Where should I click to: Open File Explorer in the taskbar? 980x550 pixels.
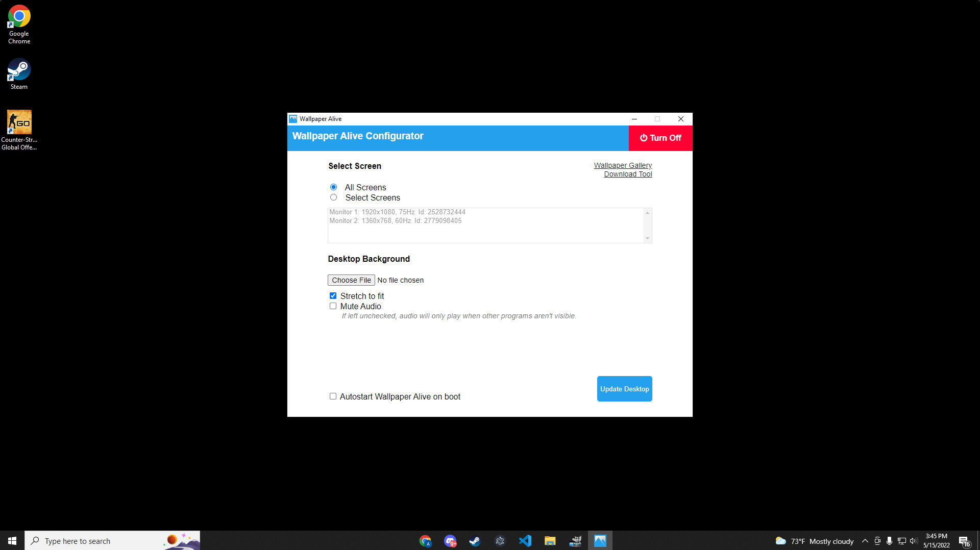click(550, 541)
